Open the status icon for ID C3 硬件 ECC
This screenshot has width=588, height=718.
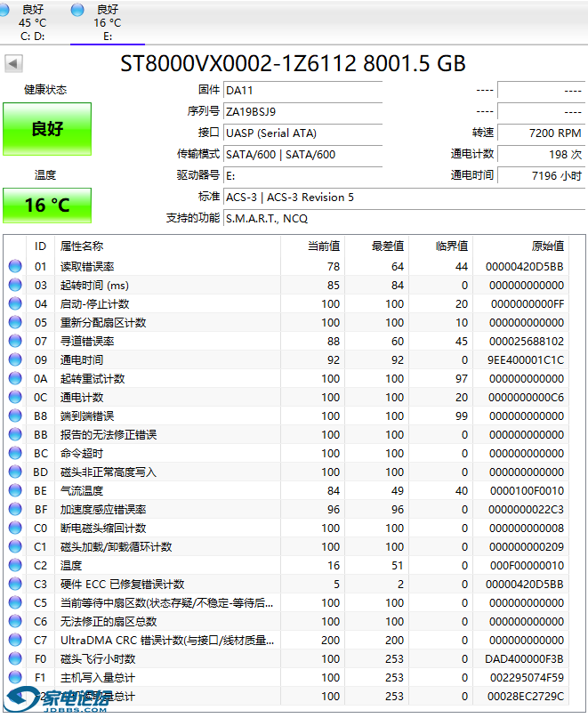(x=15, y=584)
